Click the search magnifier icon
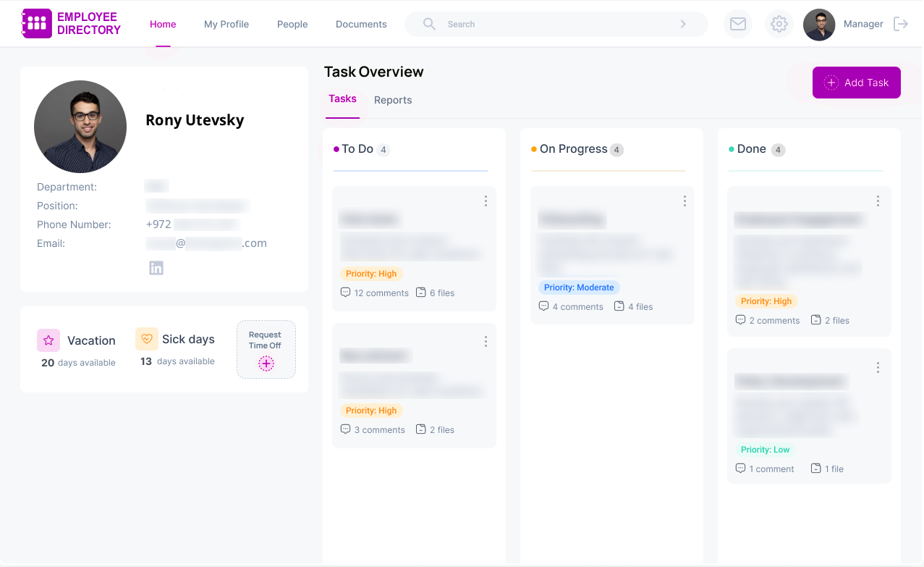This screenshot has width=924, height=567. tap(428, 24)
